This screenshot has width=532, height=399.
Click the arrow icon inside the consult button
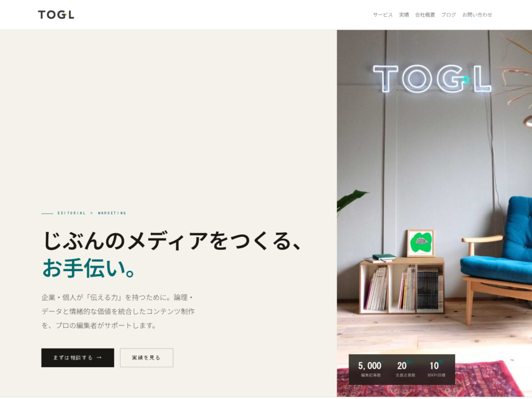click(99, 357)
